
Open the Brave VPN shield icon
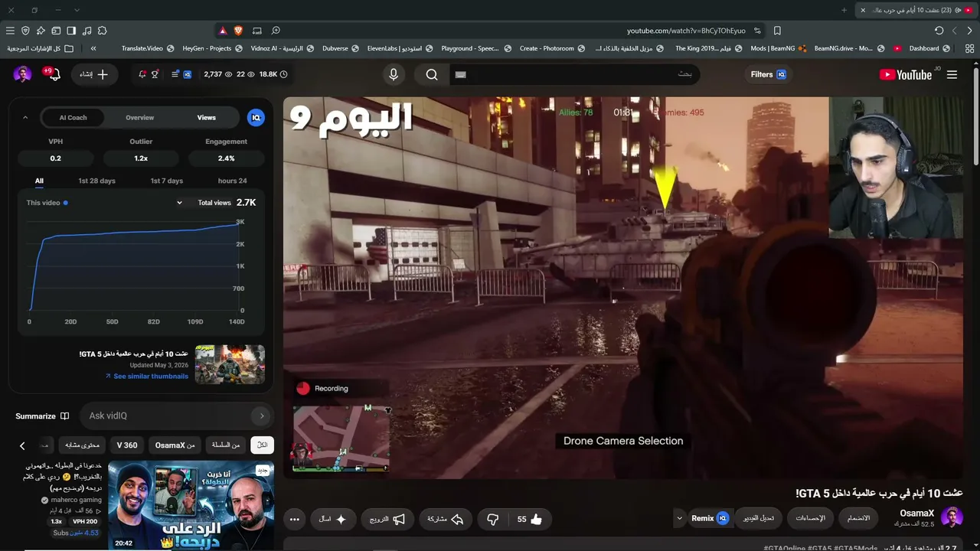(25, 31)
